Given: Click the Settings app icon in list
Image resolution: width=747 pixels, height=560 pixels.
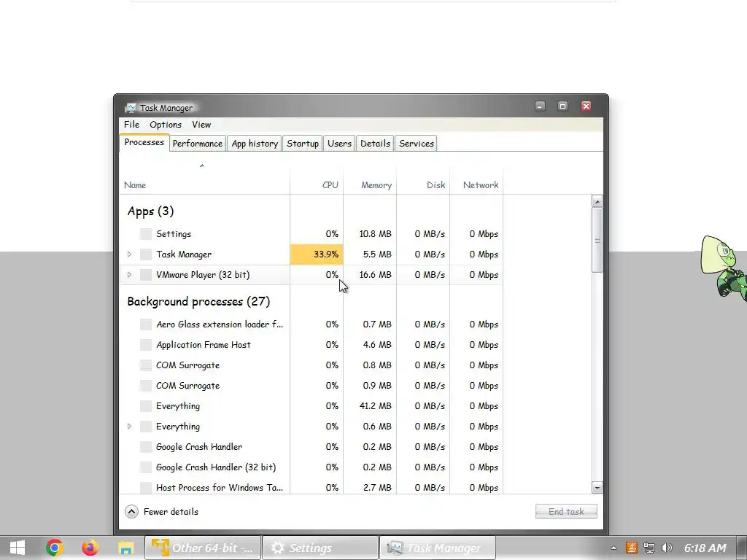Looking at the screenshot, I should coord(146,234).
